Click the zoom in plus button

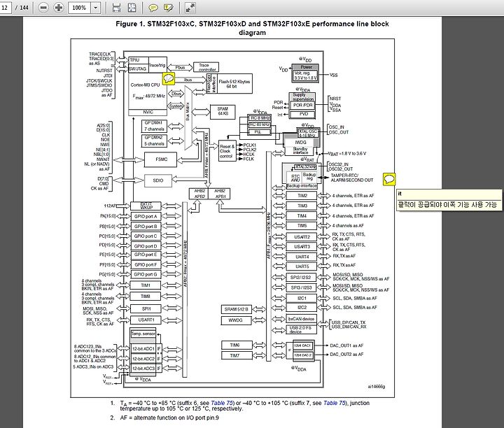tap(59, 8)
